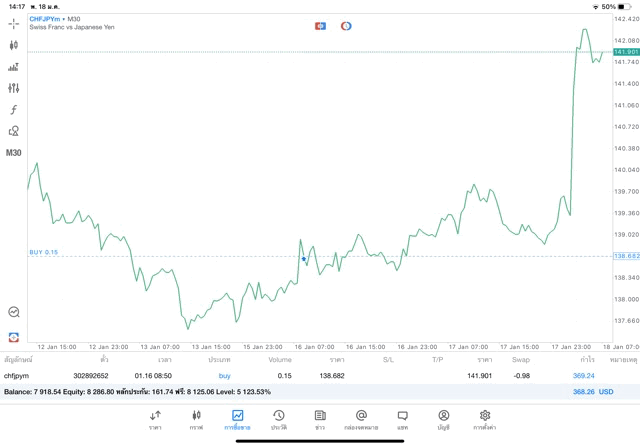The height and width of the screenshot is (447, 640).
Task: Click ticket number 302892652
Action: (x=91, y=376)
